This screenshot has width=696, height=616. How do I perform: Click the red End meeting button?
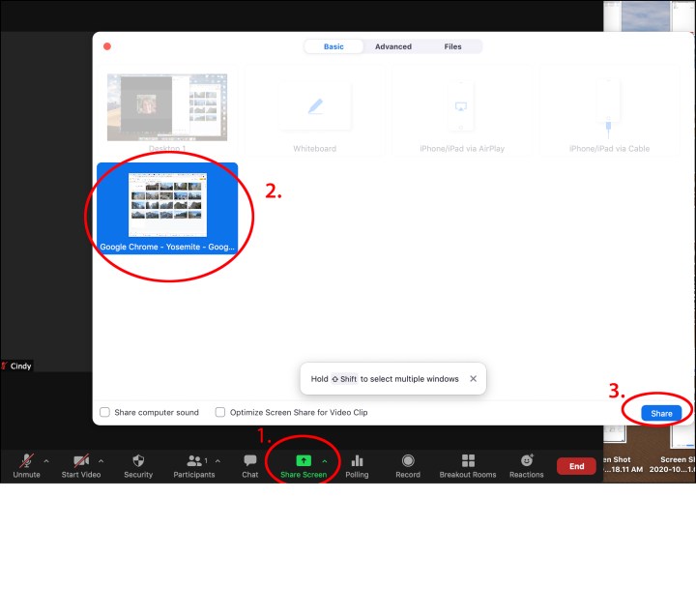pyautogui.click(x=576, y=466)
